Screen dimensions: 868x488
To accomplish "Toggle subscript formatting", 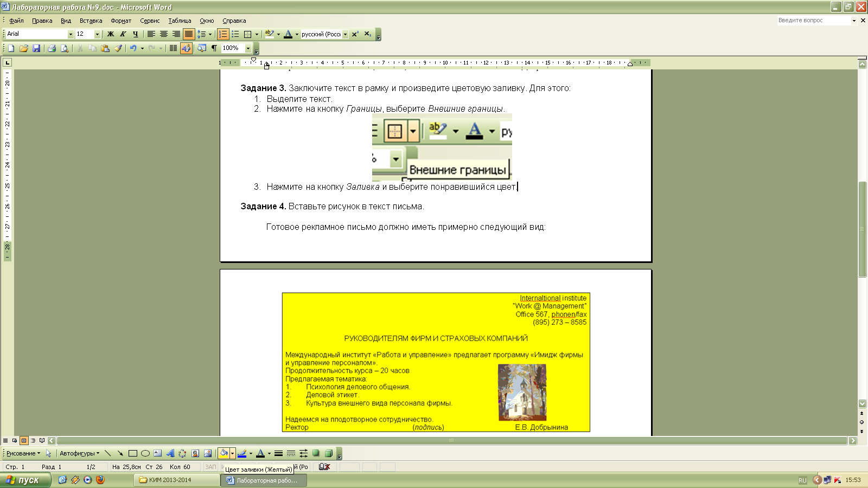I will coord(368,34).
